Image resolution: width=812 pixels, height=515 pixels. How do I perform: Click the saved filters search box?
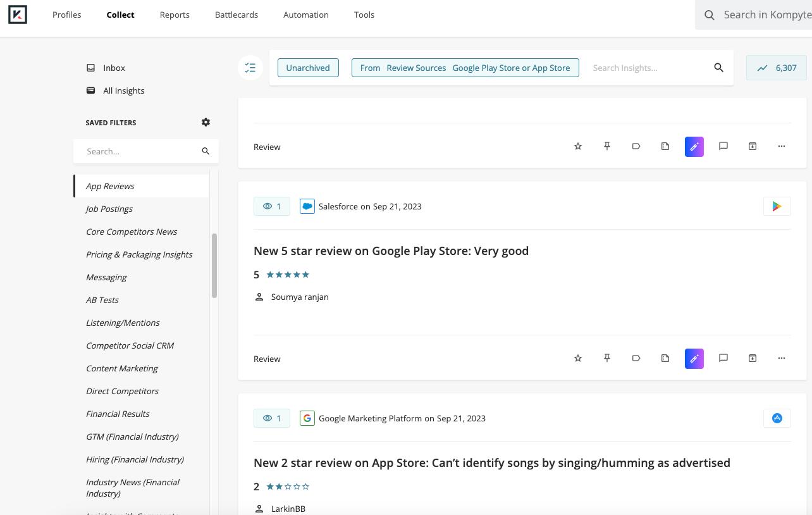click(146, 151)
